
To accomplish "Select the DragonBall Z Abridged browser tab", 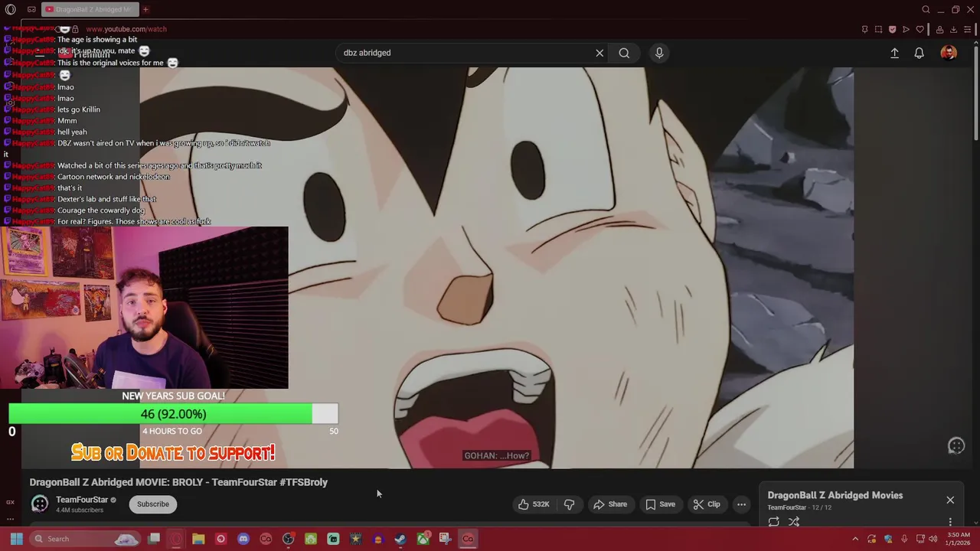I will coord(89,9).
